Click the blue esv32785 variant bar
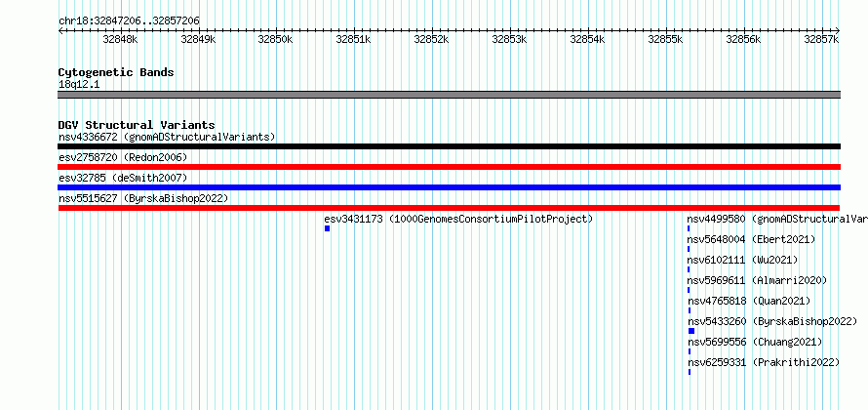The image size is (868, 410). (x=449, y=187)
